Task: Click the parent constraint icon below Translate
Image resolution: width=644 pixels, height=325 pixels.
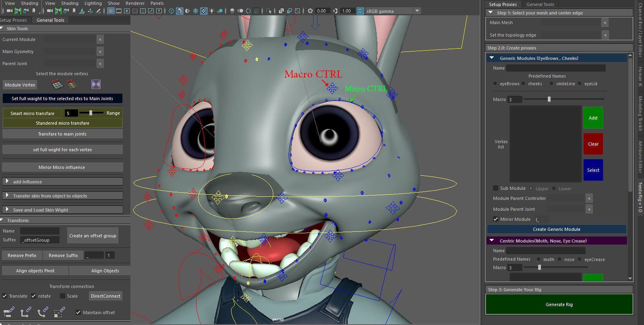Action: [x=9, y=312]
